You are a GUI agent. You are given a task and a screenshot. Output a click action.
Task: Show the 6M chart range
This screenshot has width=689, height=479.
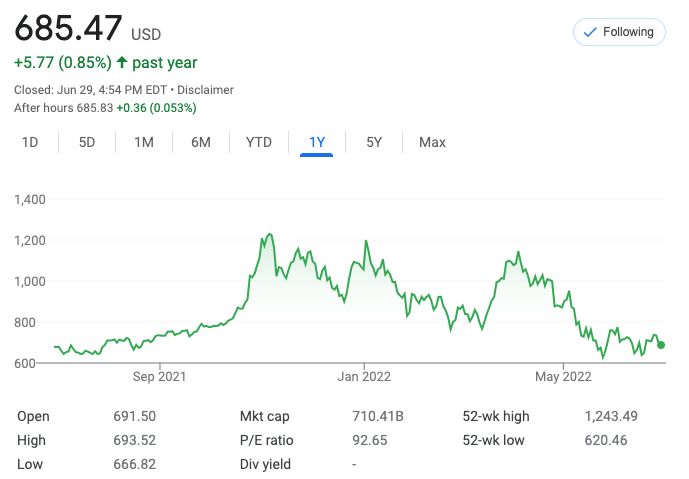point(201,142)
